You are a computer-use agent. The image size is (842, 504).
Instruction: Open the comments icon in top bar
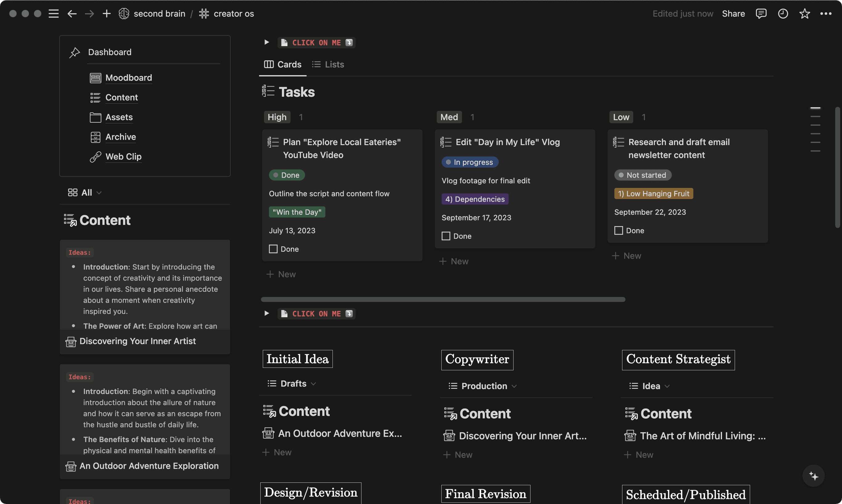[x=761, y=14]
